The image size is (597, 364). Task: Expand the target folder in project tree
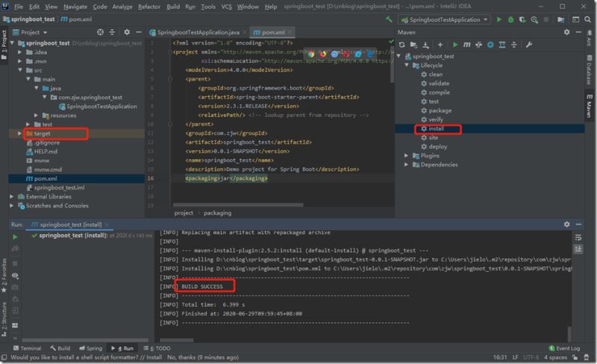point(19,134)
